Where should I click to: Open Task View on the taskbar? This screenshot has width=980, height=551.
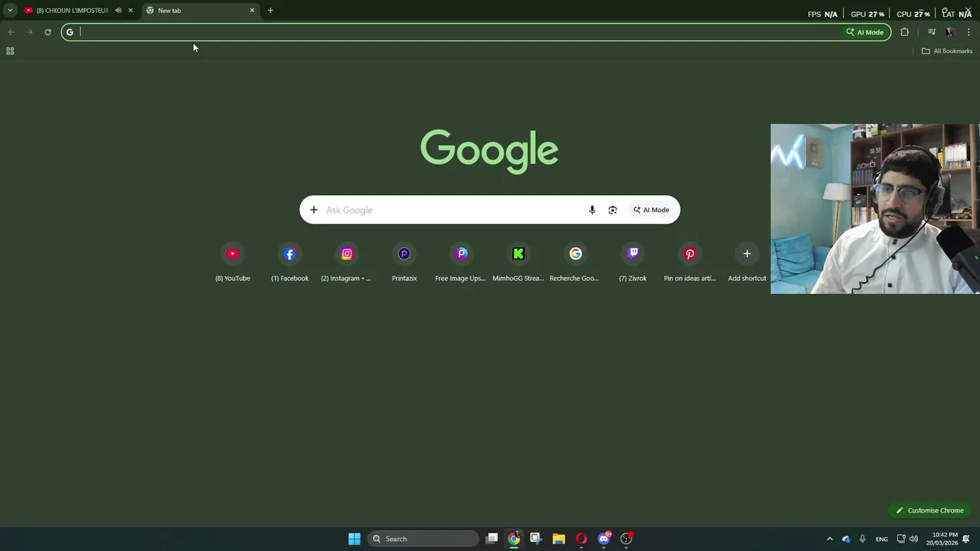(492, 539)
